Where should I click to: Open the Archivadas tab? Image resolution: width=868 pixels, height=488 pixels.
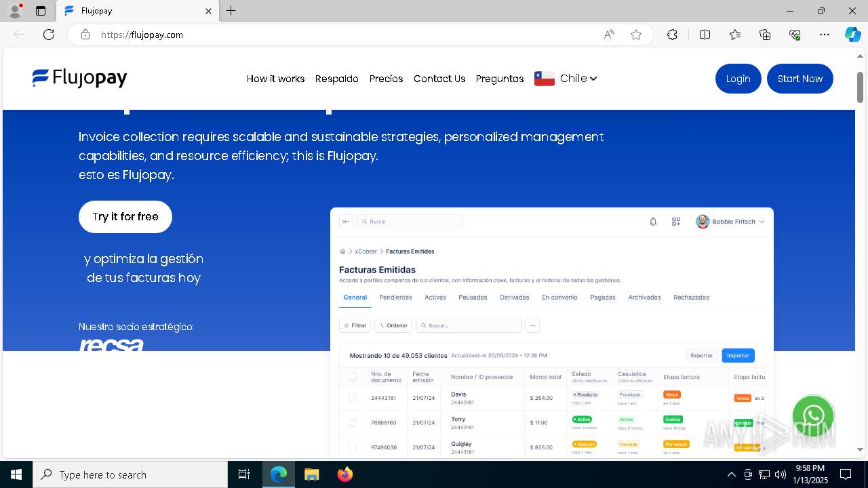coord(644,298)
